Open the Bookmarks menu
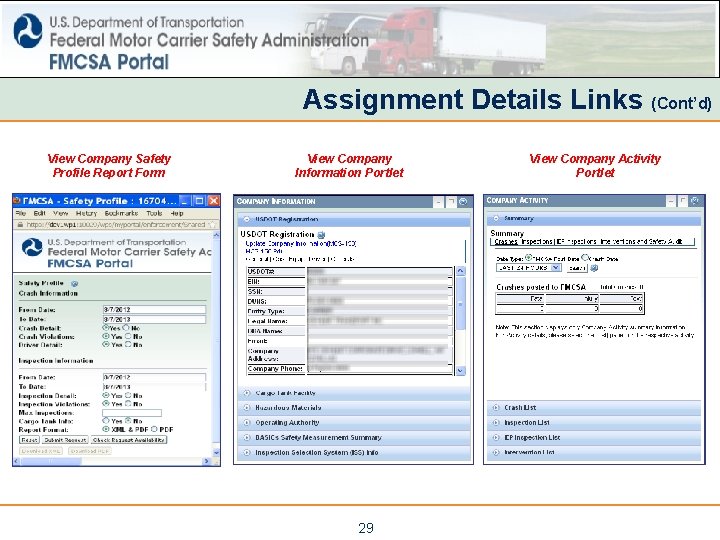720x540 pixels. 121,214
